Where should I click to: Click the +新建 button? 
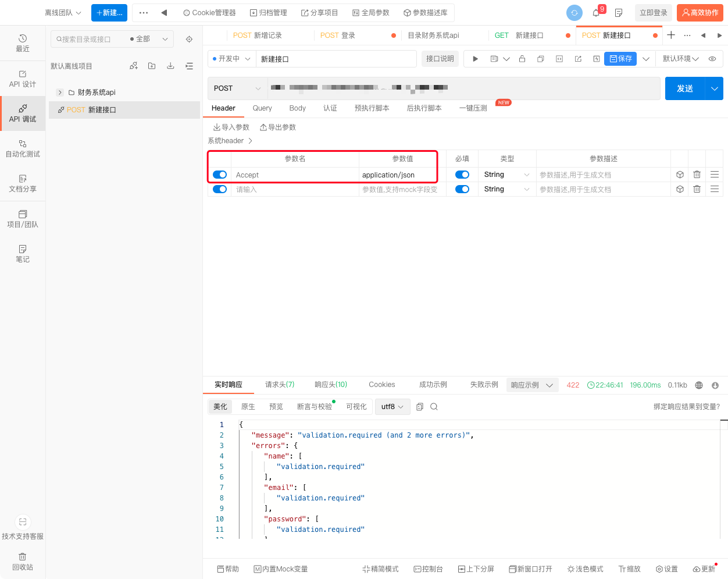coord(109,13)
